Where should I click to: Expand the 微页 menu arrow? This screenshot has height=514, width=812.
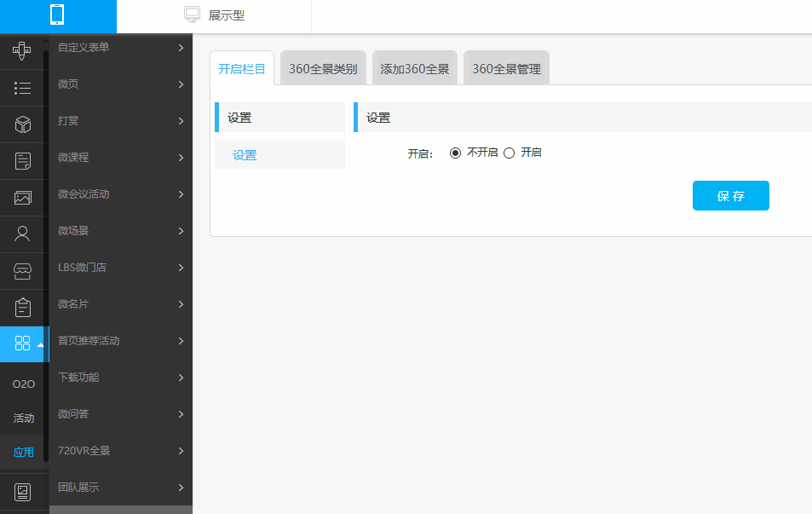181,84
